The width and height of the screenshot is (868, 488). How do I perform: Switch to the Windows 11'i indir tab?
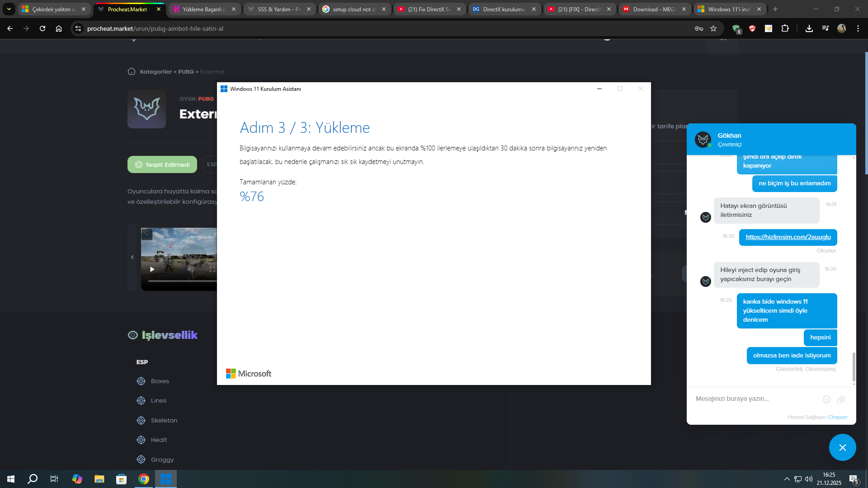click(x=730, y=9)
